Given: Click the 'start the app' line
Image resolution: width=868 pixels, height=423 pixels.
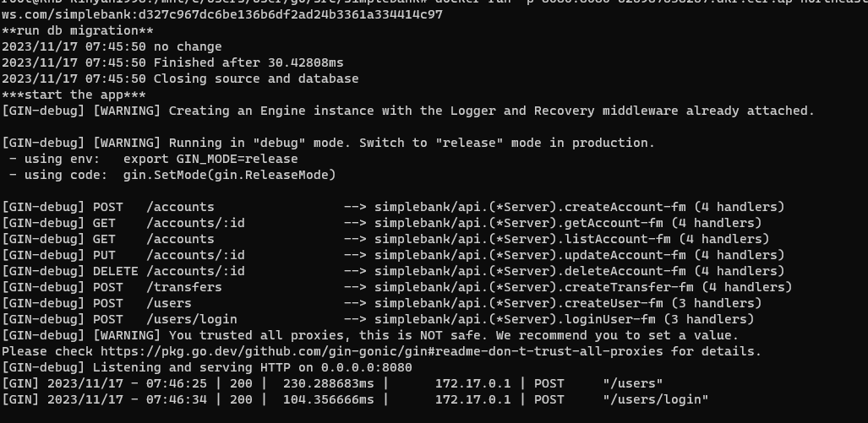Looking at the screenshot, I should (x=74, y=95).
